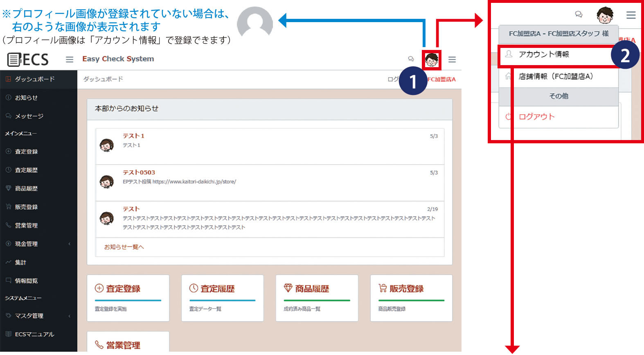
Task: Open ダッシュボード in the sidebar
Action: click(35, 79)
